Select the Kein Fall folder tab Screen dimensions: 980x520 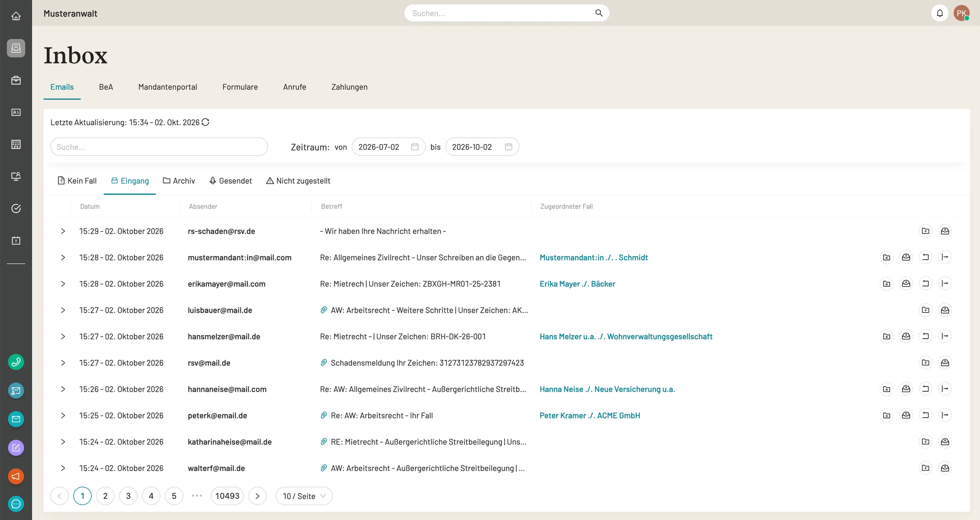[77, 181]
